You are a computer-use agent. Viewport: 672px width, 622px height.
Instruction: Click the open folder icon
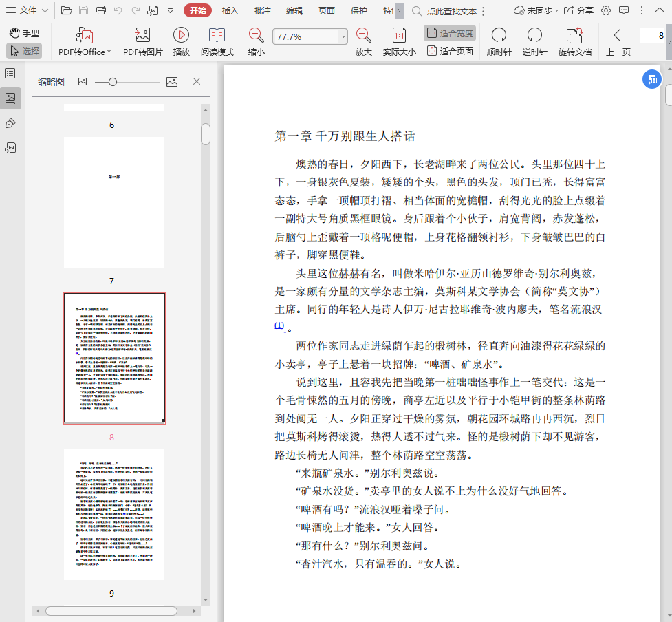67,10
